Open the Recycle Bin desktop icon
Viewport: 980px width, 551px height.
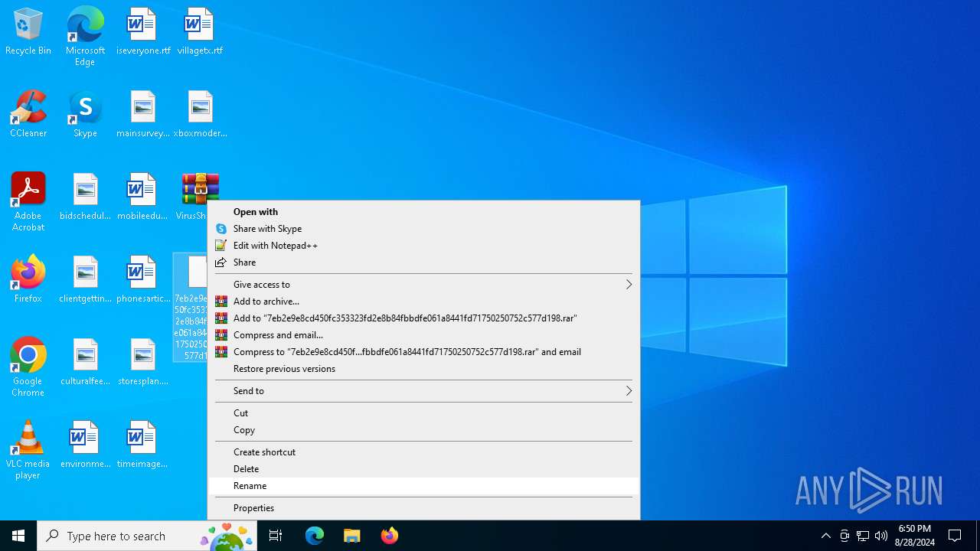coord(28,32)
